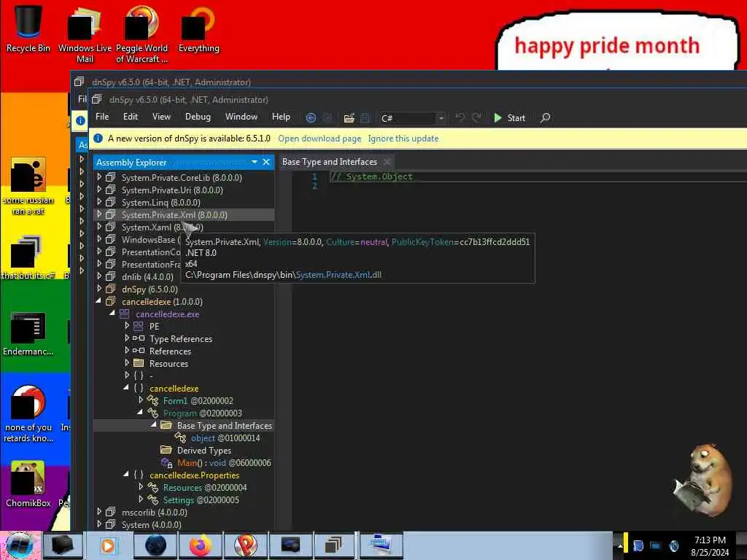The height and width of the screenshot is (560, 747).
Task: Expand the PE node
Action: coord(127,326)
